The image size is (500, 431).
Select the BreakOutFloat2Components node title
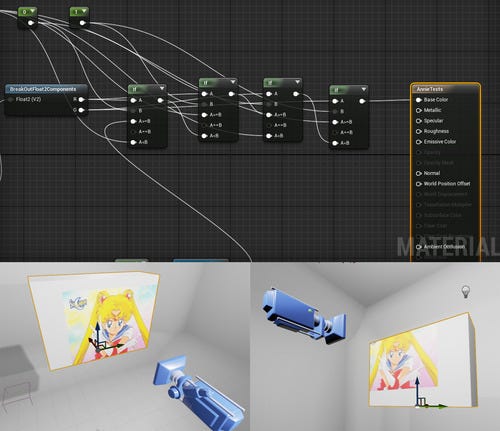coord(43,89)
